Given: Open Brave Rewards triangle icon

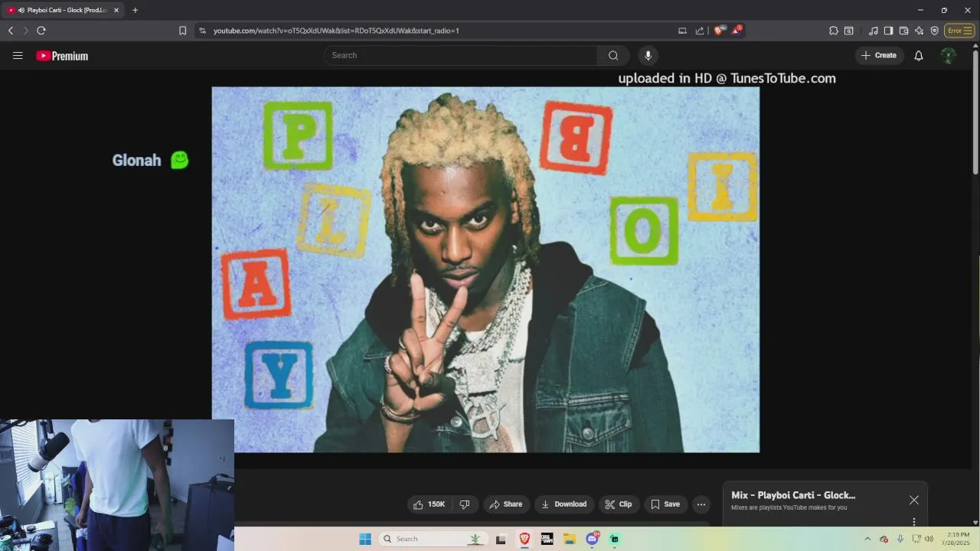Looking at the screenshot, I should (x=736, y=31).
